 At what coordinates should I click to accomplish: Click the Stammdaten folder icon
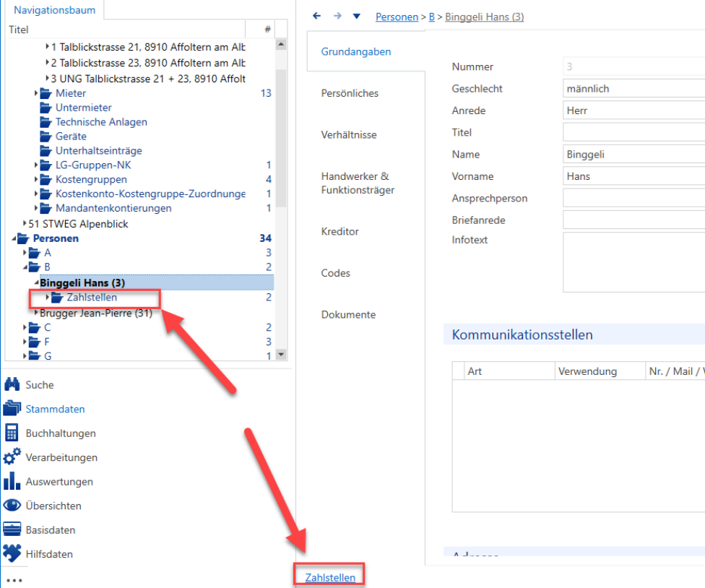[12, 408]
